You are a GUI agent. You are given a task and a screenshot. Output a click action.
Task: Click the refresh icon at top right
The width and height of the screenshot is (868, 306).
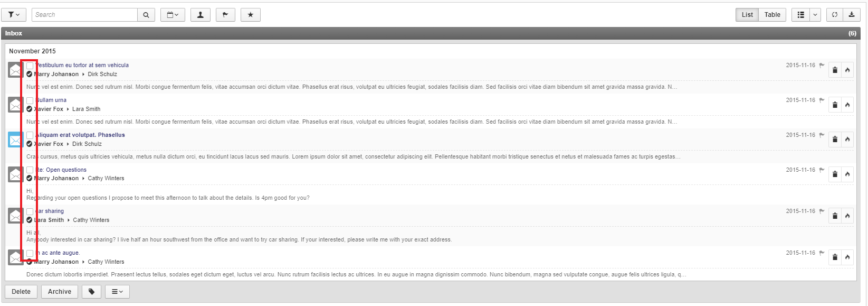(835, 15)
